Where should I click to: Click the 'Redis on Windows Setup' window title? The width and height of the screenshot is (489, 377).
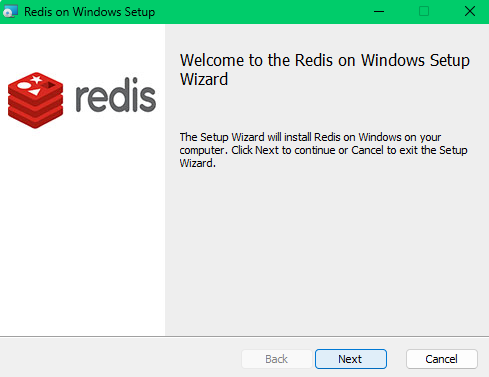(90, 12)
